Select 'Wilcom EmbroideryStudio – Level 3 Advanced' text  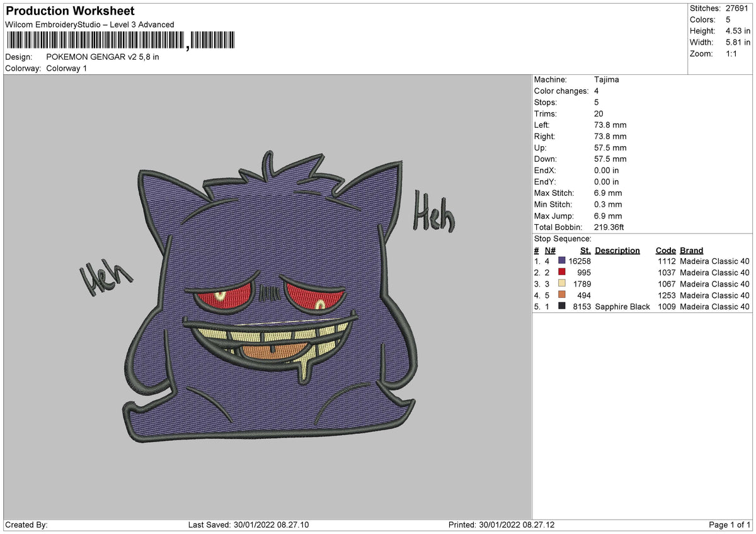point(89,25)
